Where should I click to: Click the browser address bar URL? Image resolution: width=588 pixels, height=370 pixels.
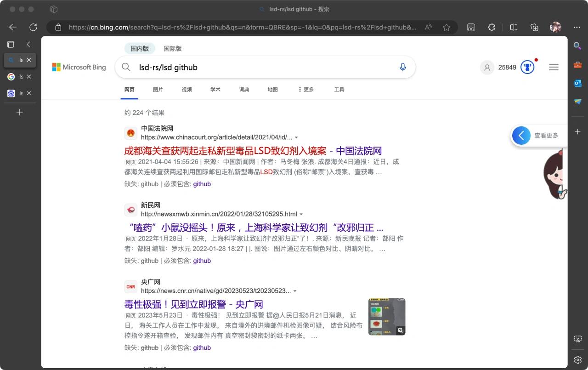coord(243,27)
